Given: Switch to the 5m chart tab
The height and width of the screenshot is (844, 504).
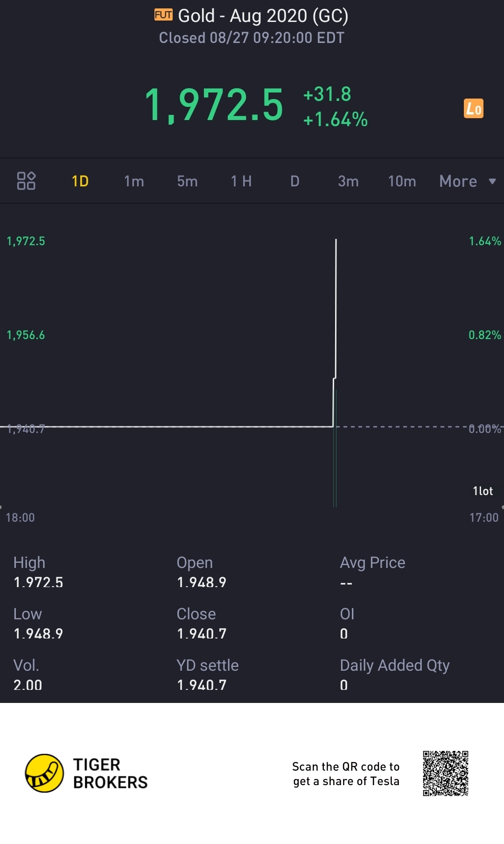Looking at the screenshot, I should click(187, 181).
